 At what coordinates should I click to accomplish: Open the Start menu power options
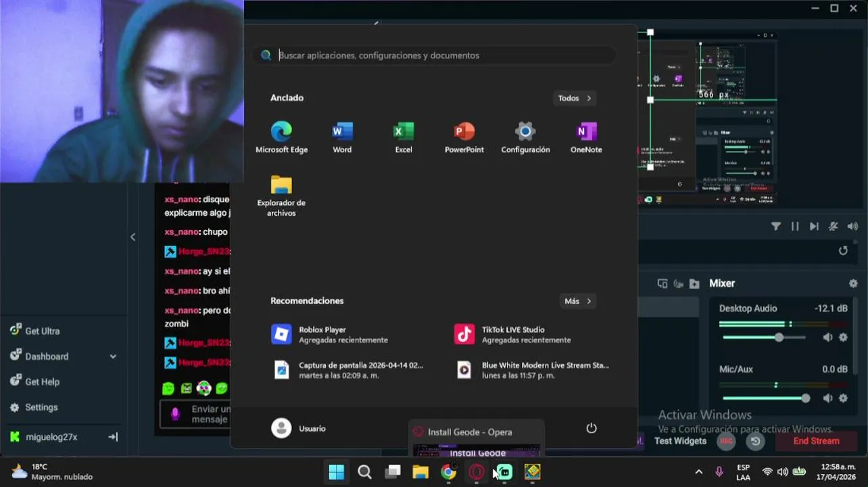[x=592, y=428]
